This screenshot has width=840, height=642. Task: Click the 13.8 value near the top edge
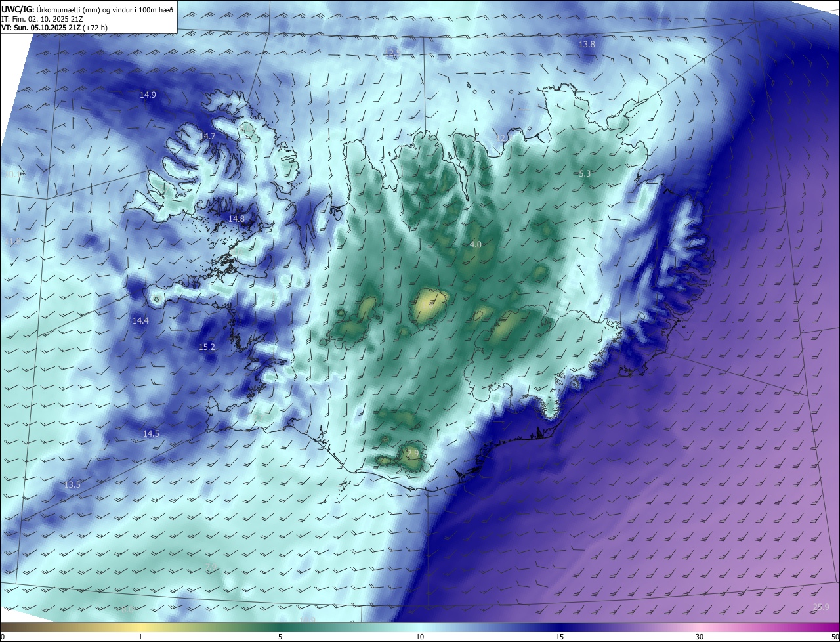(x=587, y=44)
